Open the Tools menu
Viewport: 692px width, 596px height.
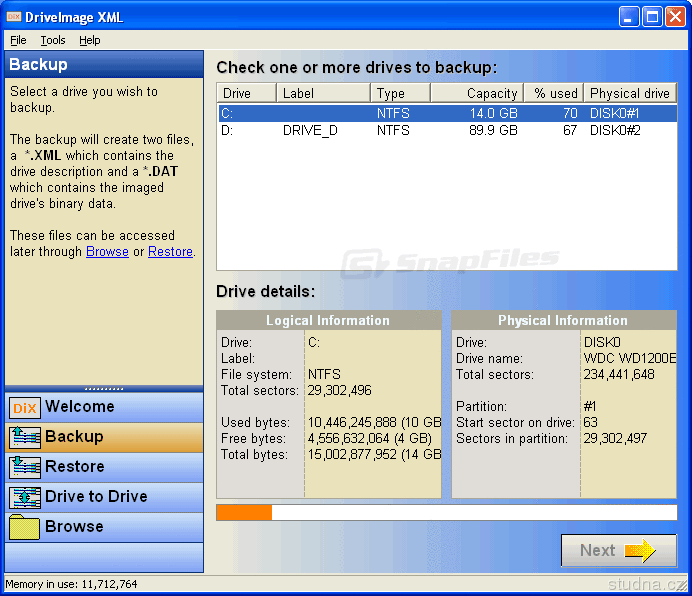[x=53, y=40]
